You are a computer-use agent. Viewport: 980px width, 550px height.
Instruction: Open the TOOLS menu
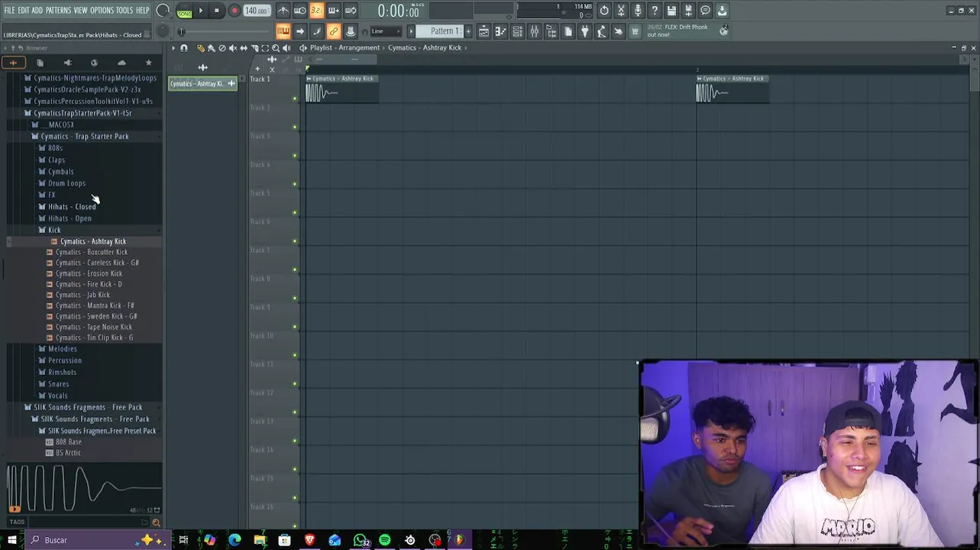point(125,10)
